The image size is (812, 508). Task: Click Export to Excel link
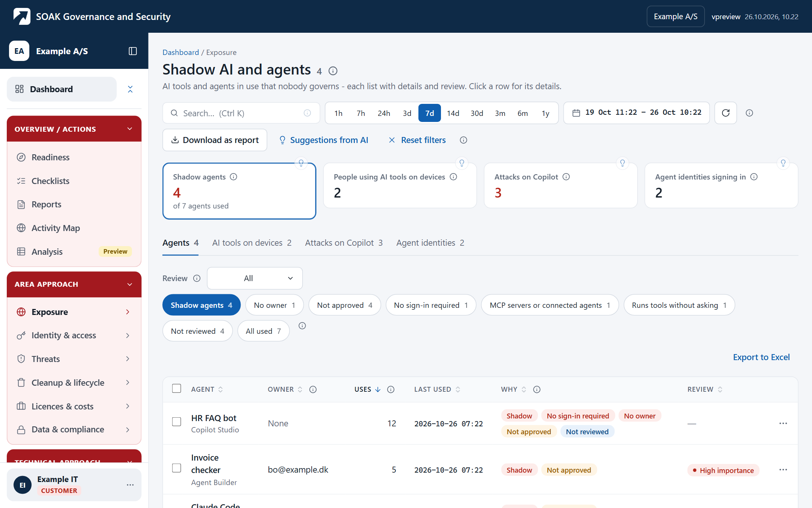pyautogui.click(x=761, y=357)
